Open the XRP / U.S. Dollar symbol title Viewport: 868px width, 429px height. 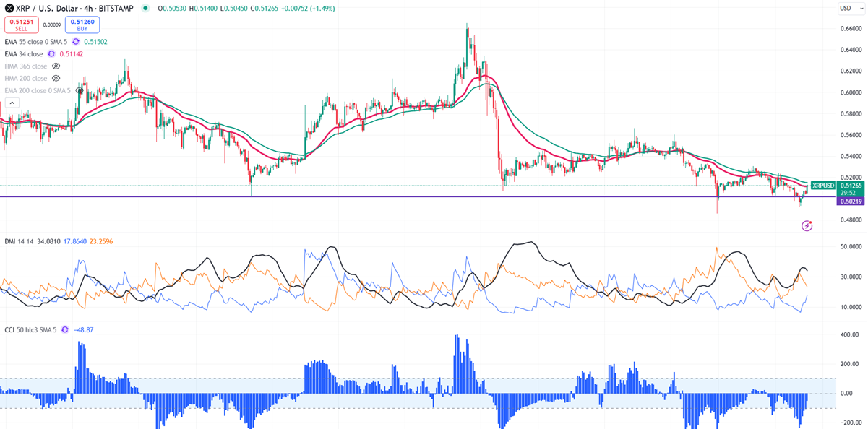[x=76, y=9]
